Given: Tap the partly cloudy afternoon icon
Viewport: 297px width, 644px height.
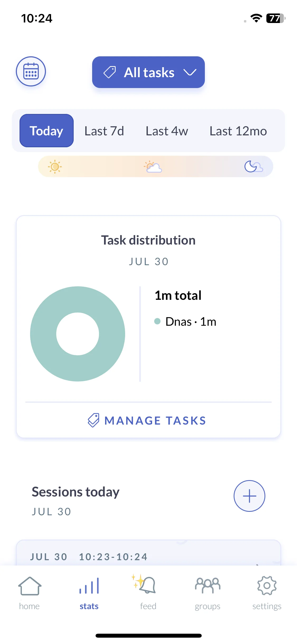Looking at the screenshot, I should [153, 167].
